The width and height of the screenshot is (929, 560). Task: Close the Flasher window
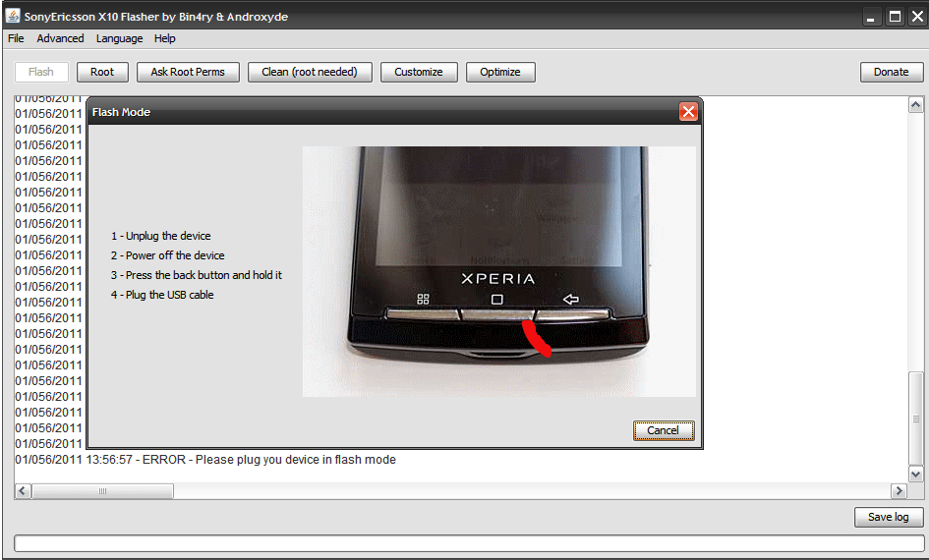click(x=917, y=17)
